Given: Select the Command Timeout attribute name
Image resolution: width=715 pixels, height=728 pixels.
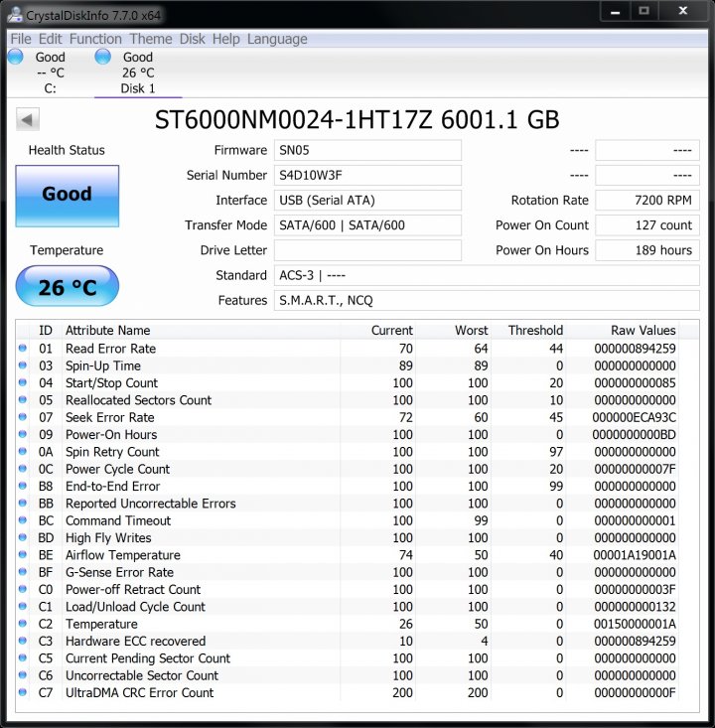Looking at the screenshot, I should 118,521.
